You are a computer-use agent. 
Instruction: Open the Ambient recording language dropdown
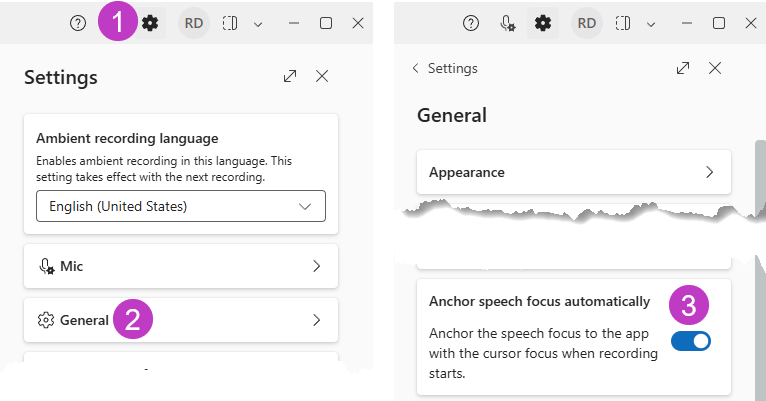pyautogui.click(x=181, y=206)
